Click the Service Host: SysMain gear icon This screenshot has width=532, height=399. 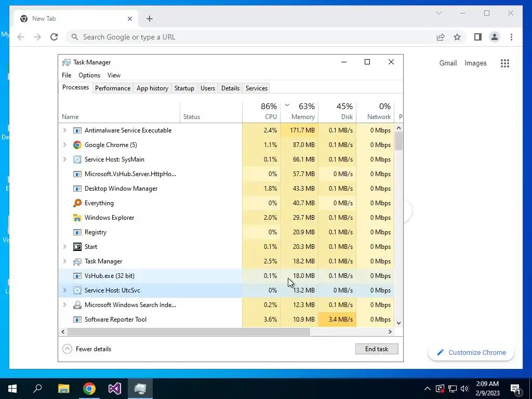click(x=77, y=159)
